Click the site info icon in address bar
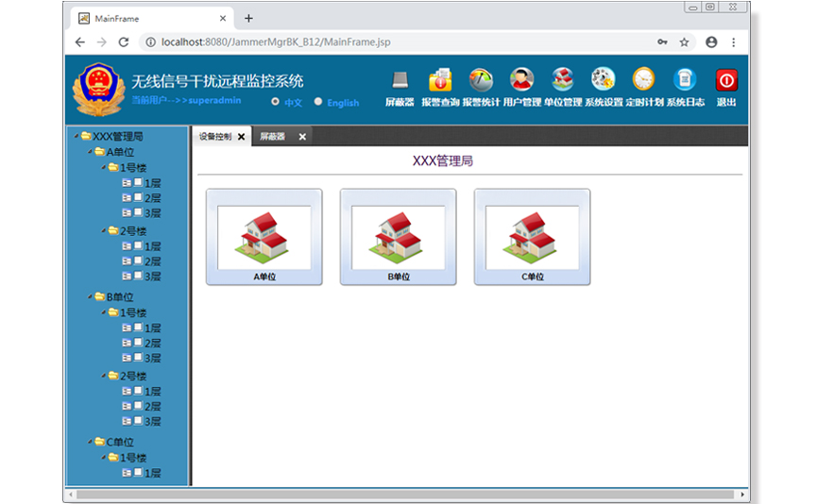This screenshot has height=504, width=817. tap(150, 42)
